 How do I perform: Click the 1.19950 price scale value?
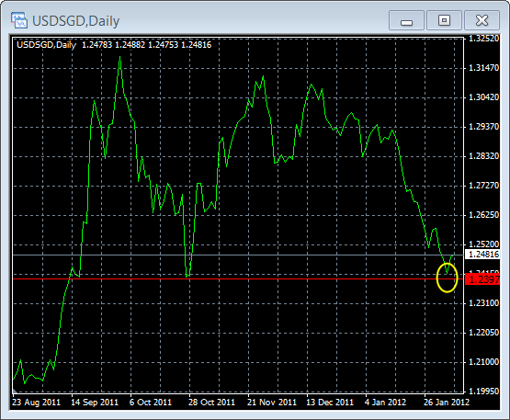point(483,391)
